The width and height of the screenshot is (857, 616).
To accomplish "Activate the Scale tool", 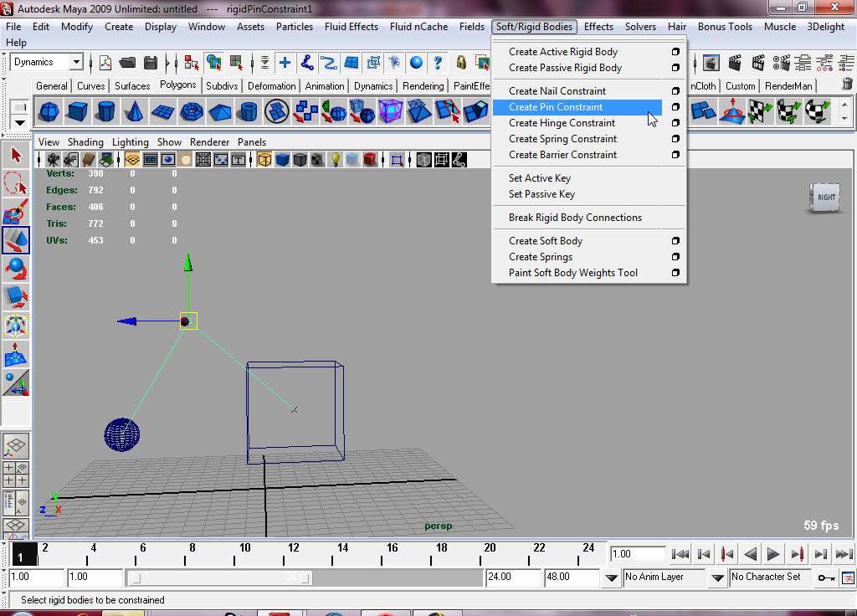I will pyautogui.click(x=16, y=297).
